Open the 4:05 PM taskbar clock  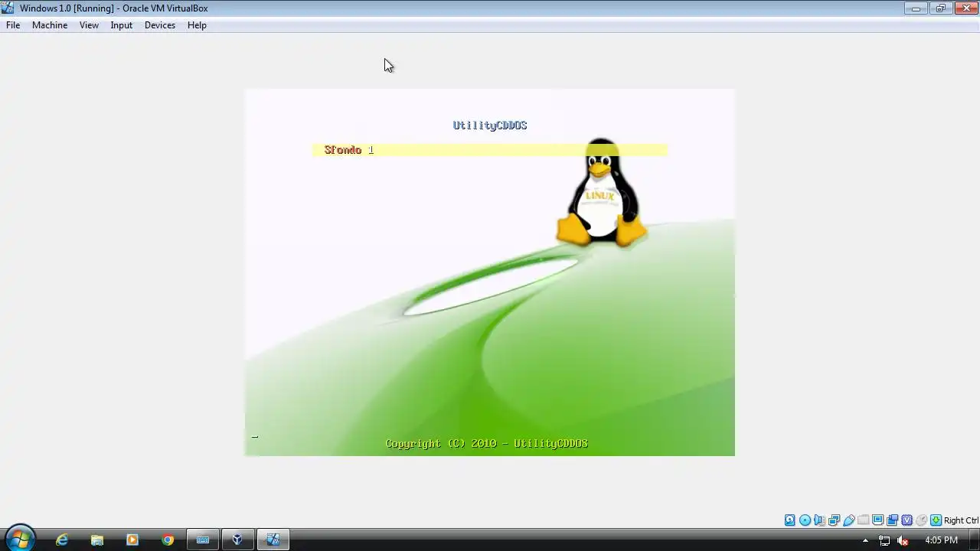pyautogui.click(x=941, y=540)
